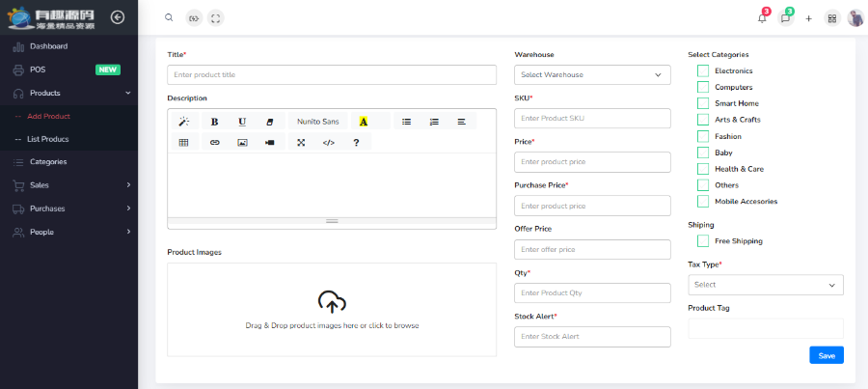Collapse the Products sidebar menu
Screen dimensions: 868x389
tap(68, 93)
